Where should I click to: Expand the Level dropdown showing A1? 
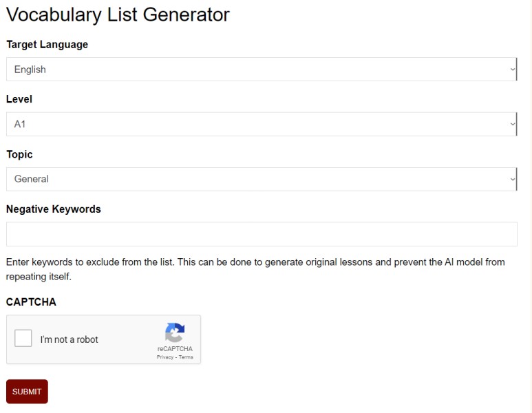click(262, 124)
